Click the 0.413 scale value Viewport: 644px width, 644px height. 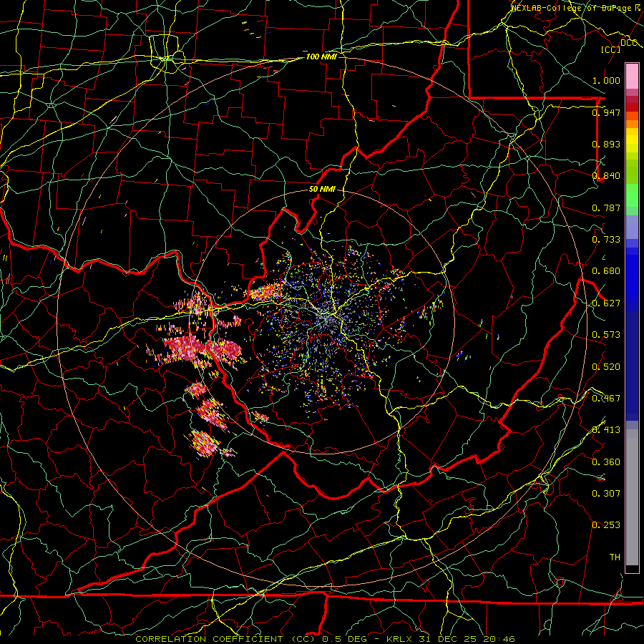(606, 430)
